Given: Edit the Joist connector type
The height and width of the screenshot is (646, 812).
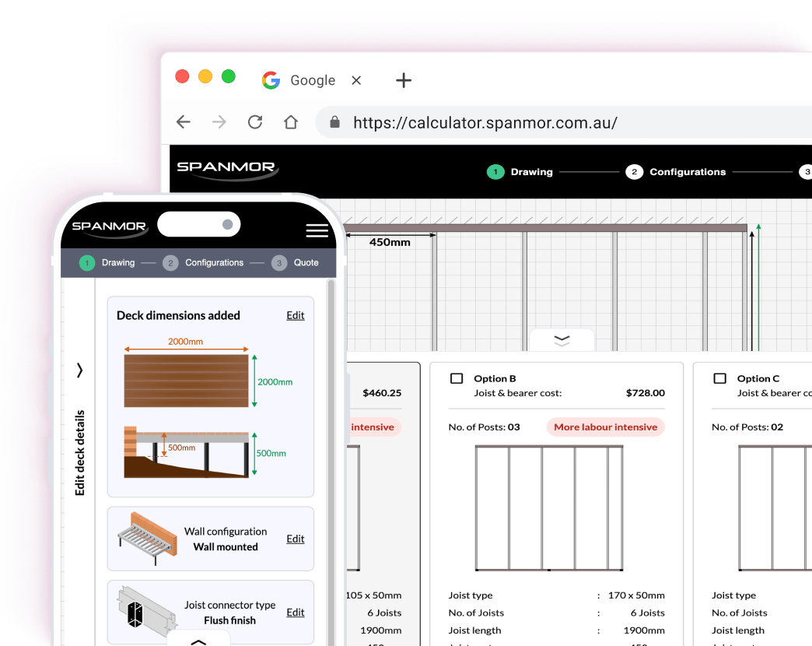Looking at the screenshot, I should coord(296,613).
